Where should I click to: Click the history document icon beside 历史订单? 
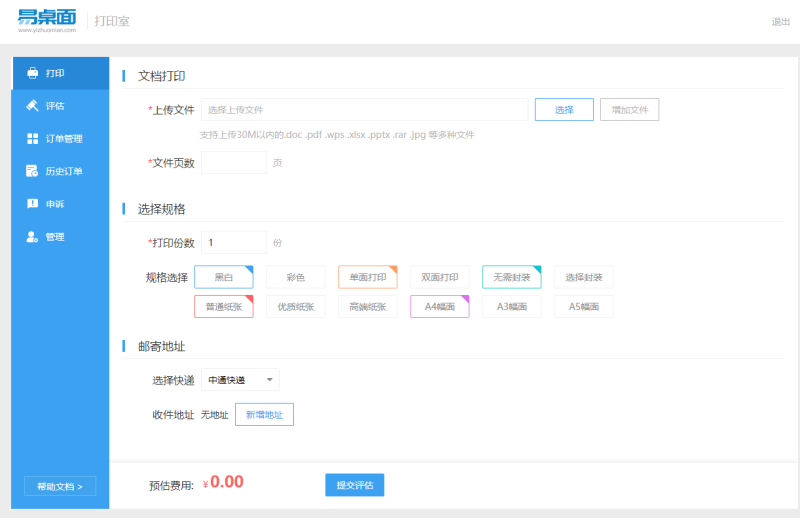(x=32, y=171)
